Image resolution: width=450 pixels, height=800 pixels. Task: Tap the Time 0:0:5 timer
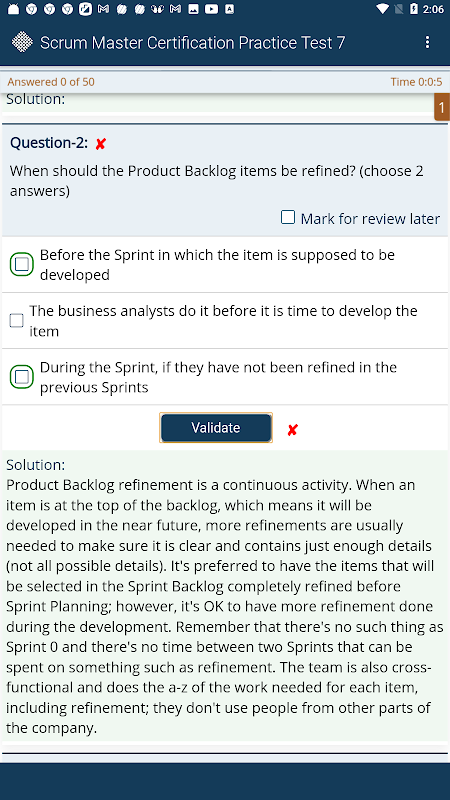click(x=416, y=82)
